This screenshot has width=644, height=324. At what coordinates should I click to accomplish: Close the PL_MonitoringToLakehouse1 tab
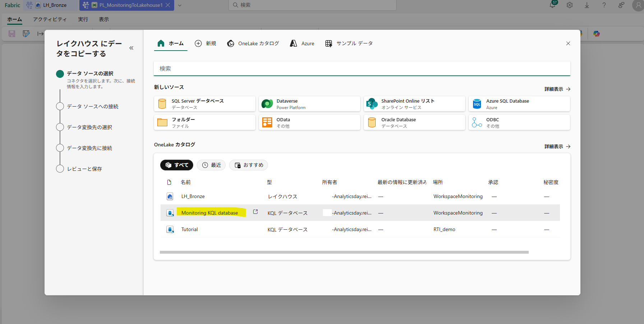pos(168,5)
